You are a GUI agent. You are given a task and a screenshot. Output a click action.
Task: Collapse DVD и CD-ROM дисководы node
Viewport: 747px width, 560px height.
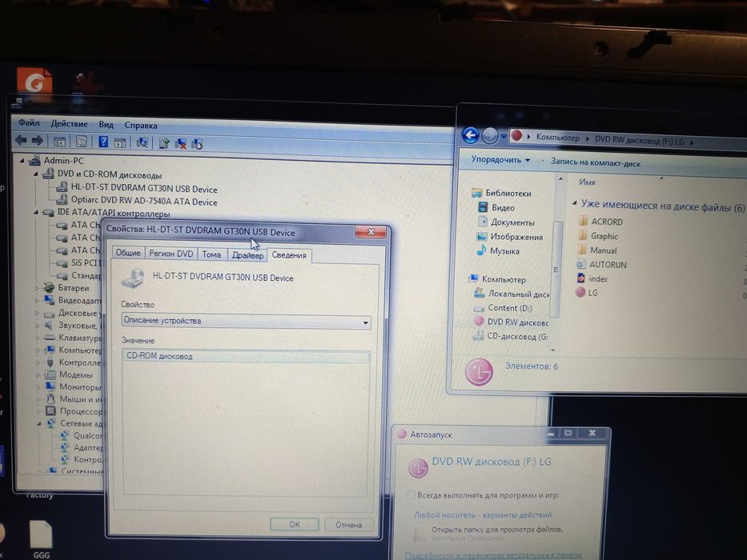[x=36, y=174]
